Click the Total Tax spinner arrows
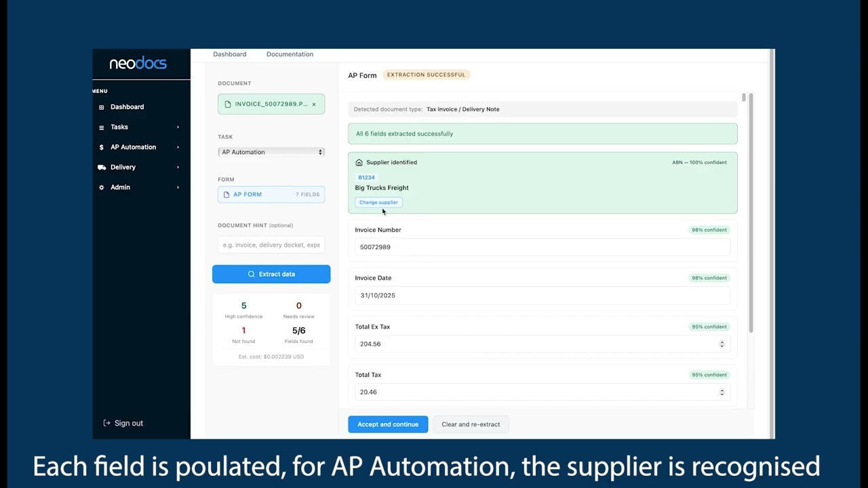 722,392
